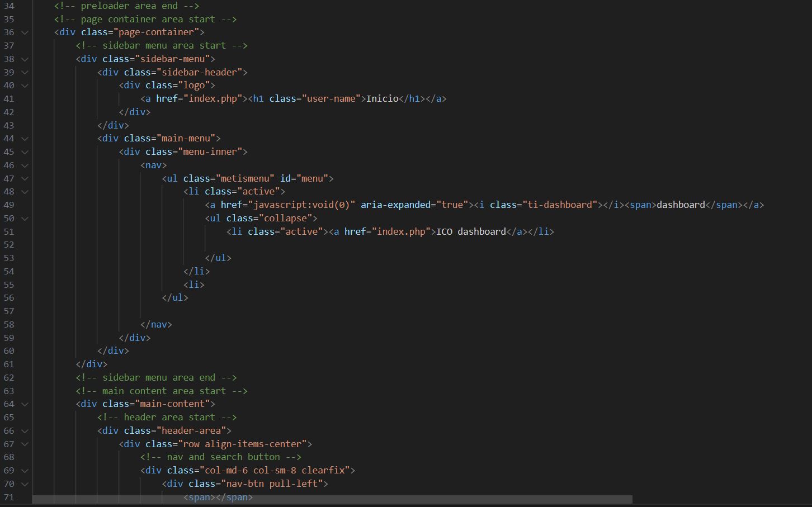Viewport: 812px width, 507px height.
Task: Click the "main-menu" class value
Action: (186, 138)
